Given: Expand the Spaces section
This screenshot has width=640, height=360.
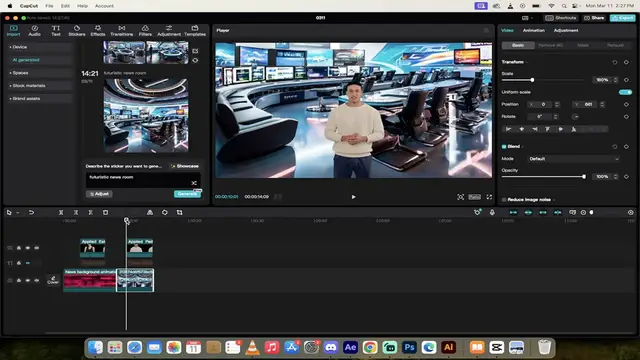Looking at the screenshot, I should [40, 73].
